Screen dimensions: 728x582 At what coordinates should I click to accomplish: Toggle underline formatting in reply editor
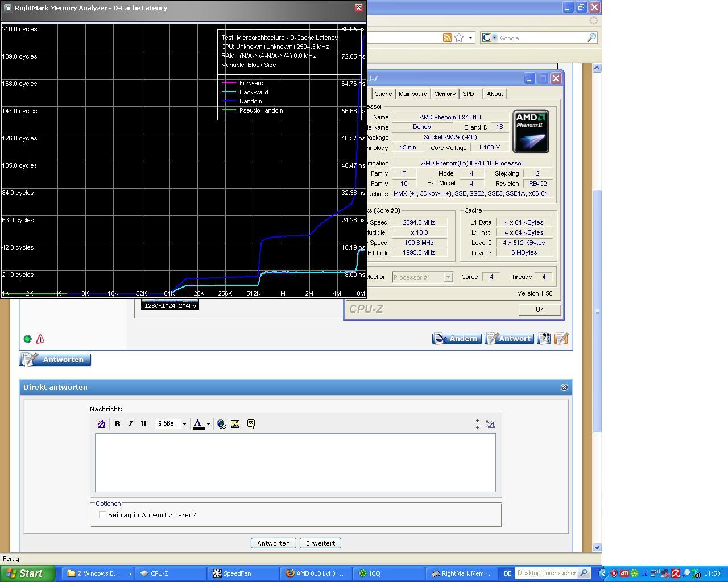tap(143, 424)
